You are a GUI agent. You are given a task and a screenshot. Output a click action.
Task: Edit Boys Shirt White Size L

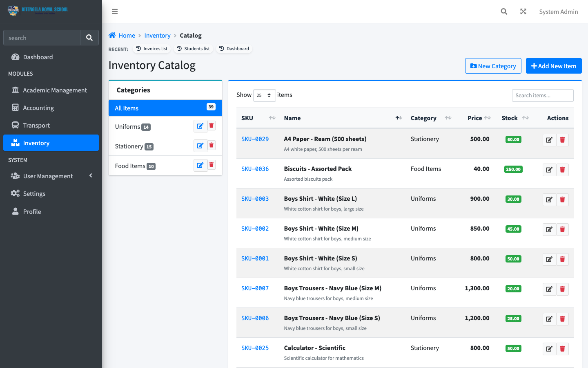(549, 200)
